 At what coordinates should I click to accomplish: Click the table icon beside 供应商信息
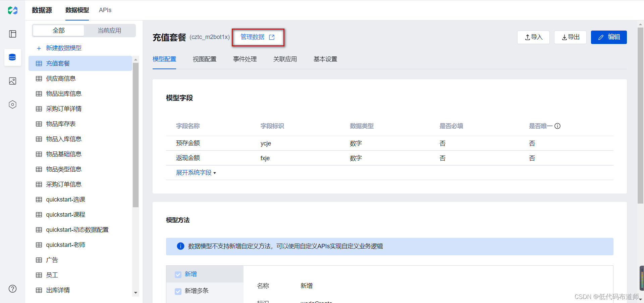pyautogui.click(x=39, y=79)
